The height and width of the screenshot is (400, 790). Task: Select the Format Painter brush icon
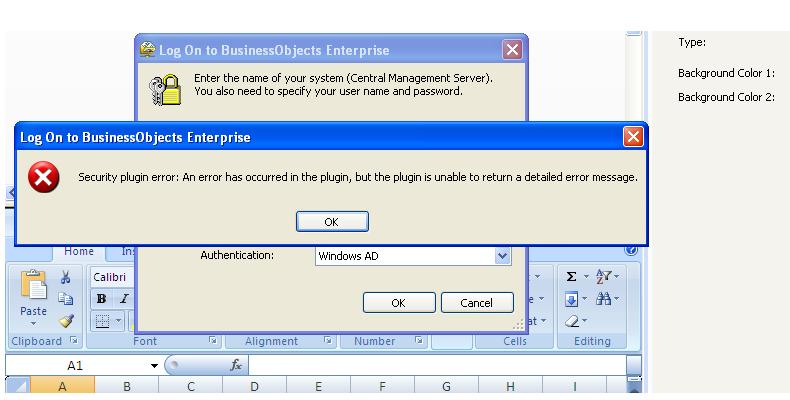click(x=66, y=321)
